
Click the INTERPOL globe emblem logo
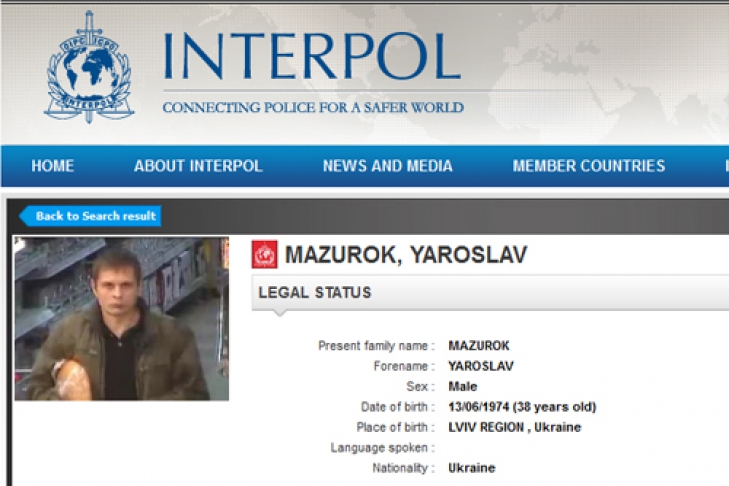tap(89, 67)
